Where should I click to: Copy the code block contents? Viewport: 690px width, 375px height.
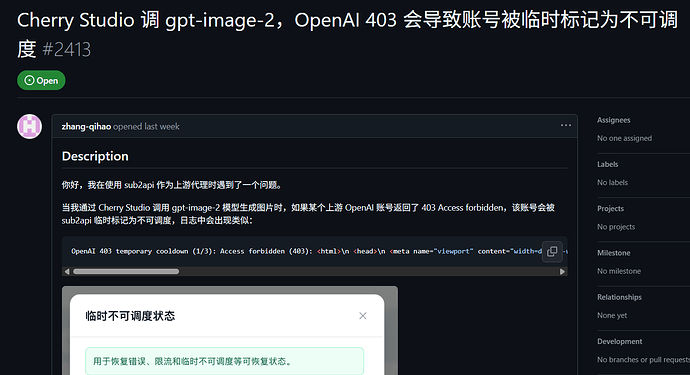[x=552, y=251]
